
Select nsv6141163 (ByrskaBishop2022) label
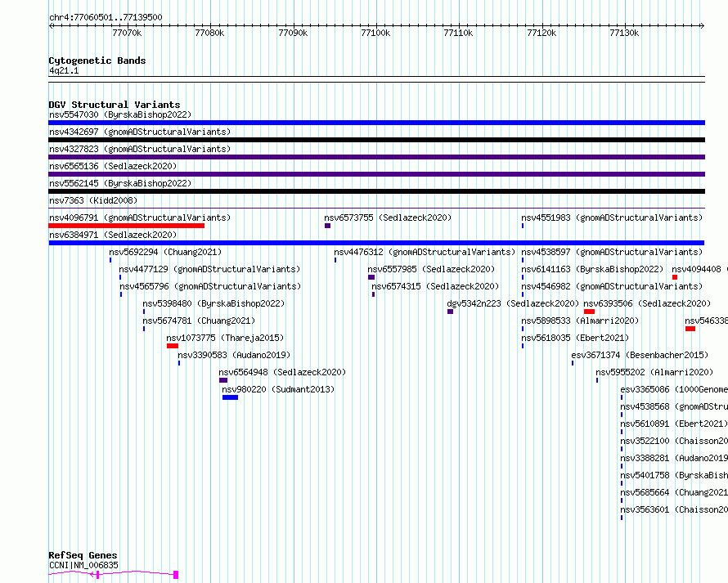pos(592,269)
